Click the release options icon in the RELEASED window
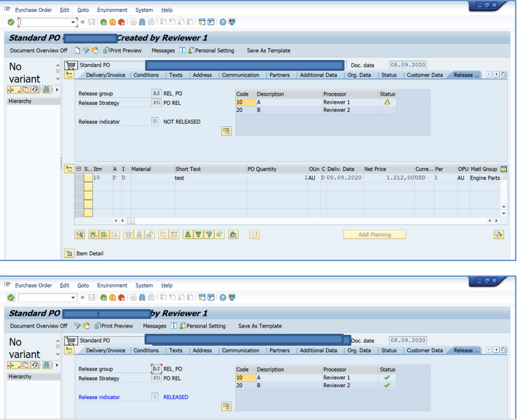Viewport: 517px width, 420px height. click(226, 406)
